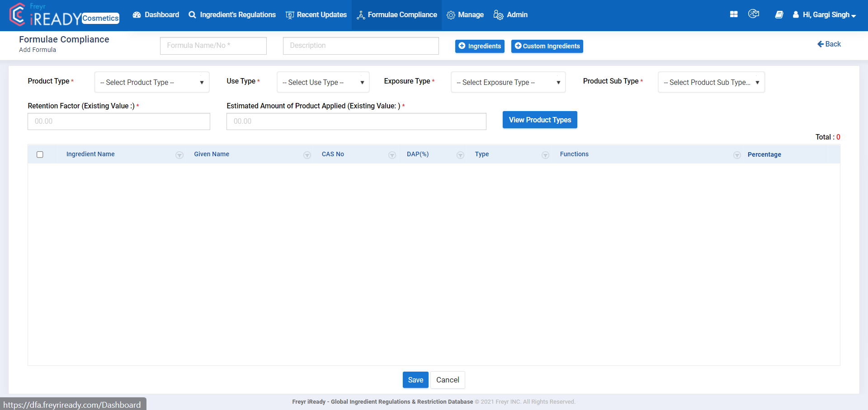Click inside the Formula Name/No input field
The image size is (868, 410).
213,45
